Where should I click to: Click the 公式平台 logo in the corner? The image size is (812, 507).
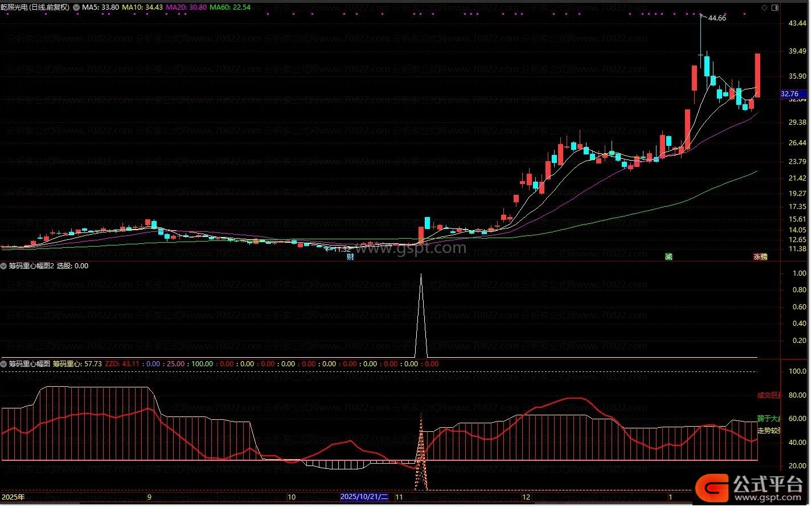752,487
